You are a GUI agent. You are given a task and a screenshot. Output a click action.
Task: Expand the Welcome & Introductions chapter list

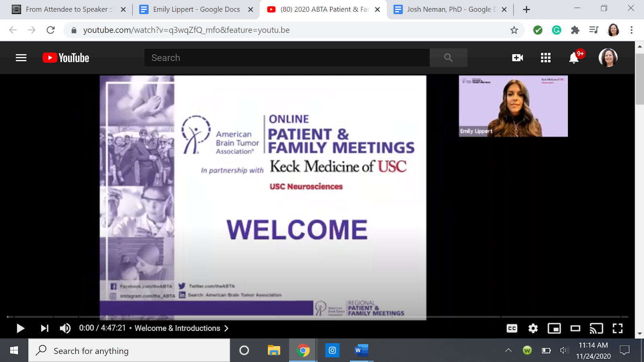(182, 328)
